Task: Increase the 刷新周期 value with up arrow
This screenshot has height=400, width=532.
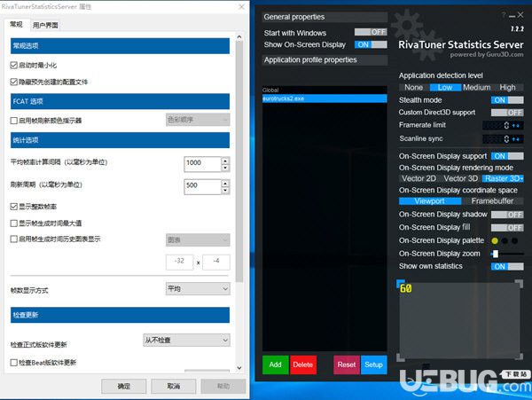Action: (x=225, y=184)
